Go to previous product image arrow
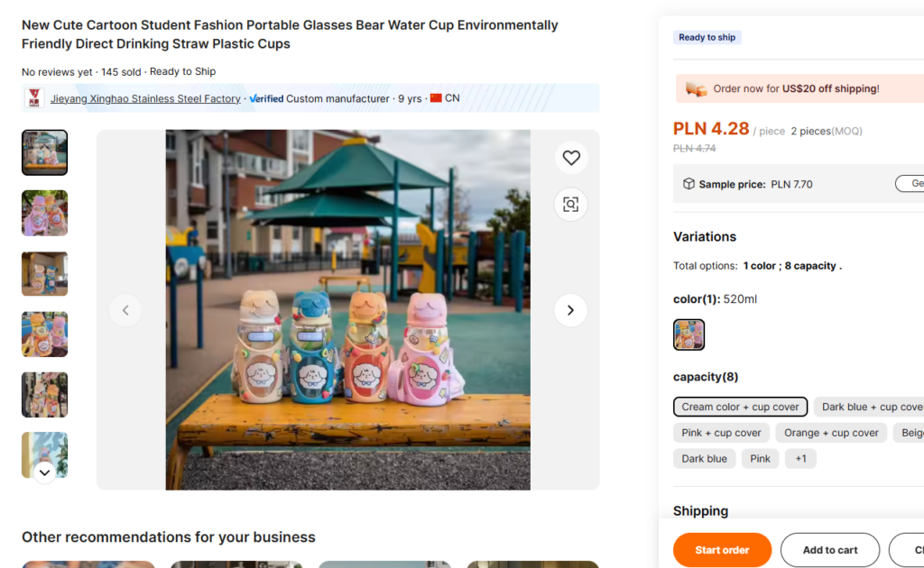 (125, 310)
